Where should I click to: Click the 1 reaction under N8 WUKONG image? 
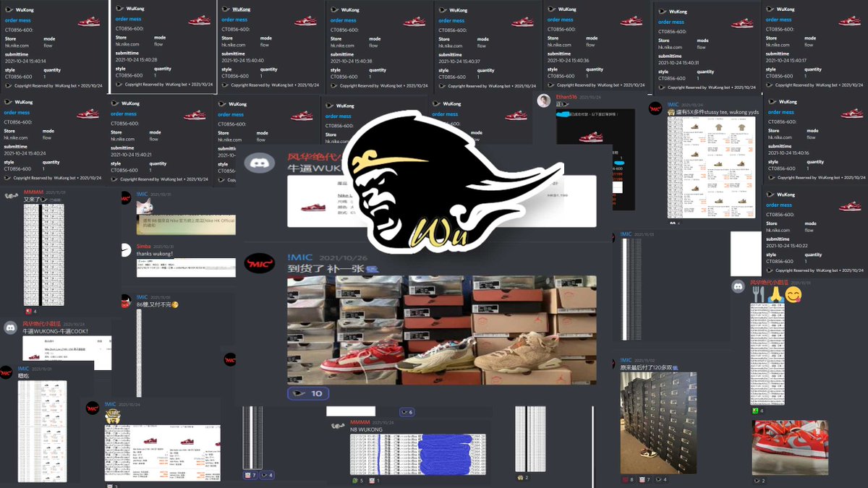pyautogui.click(x=375, y=480)
